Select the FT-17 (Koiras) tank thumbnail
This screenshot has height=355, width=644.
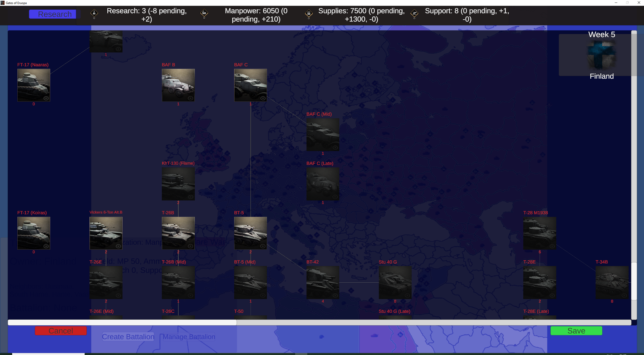[34, 233]
